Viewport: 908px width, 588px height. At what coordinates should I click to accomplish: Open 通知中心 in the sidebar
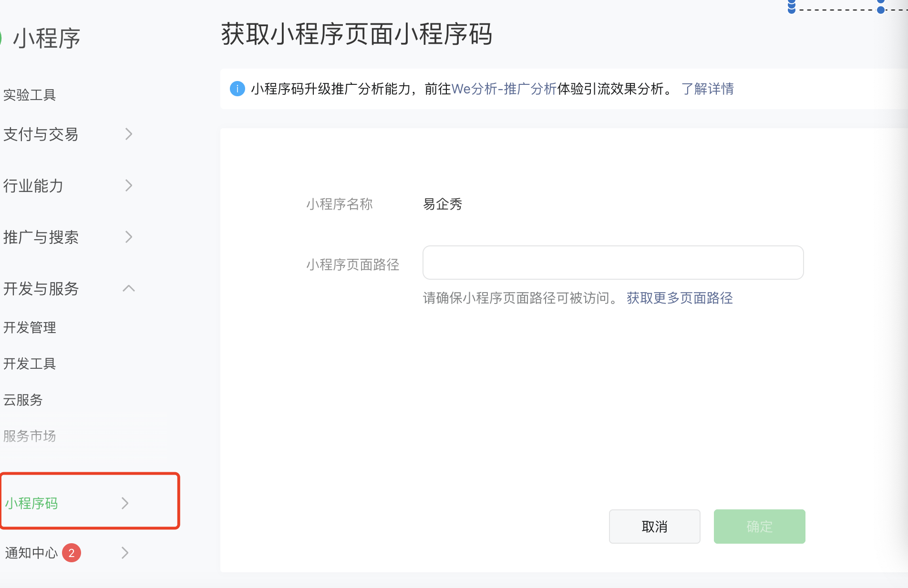[31, 553]
